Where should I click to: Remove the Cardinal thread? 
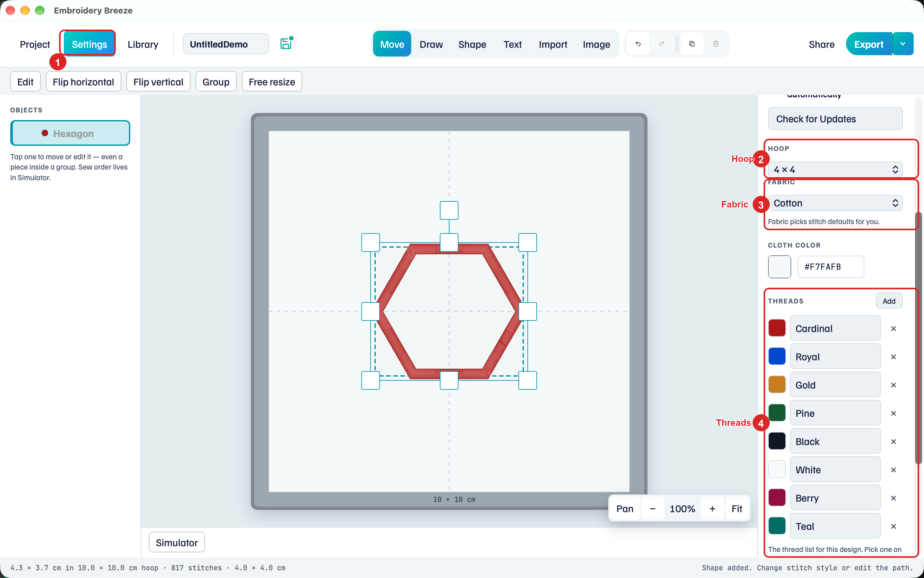click(894, 328)
